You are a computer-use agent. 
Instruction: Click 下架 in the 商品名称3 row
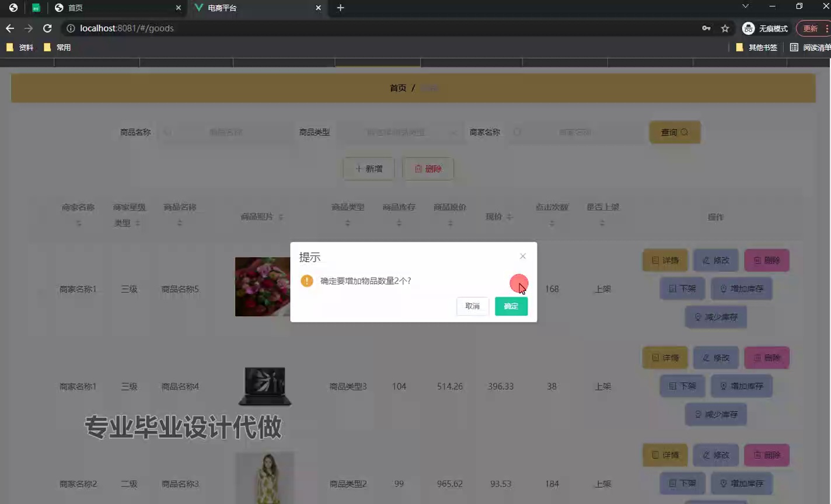[682, 484]
